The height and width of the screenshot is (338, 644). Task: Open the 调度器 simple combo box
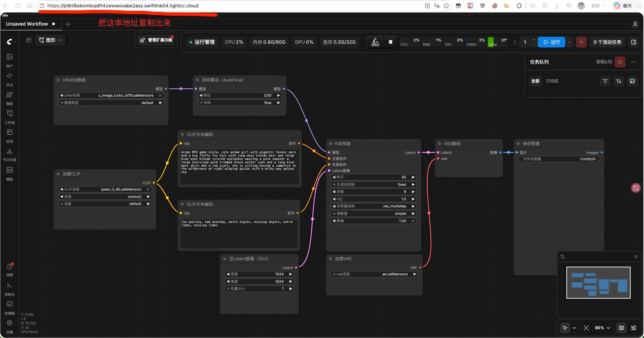tap(374, 214)
